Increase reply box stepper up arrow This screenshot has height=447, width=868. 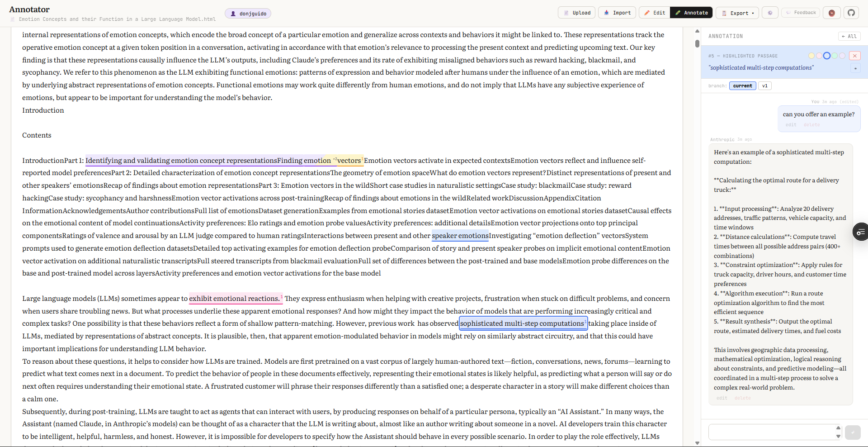(838, 428)
